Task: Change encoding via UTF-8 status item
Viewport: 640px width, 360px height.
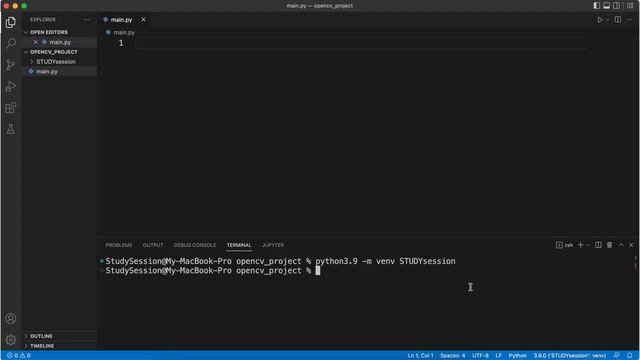Action: click(480, 356)
